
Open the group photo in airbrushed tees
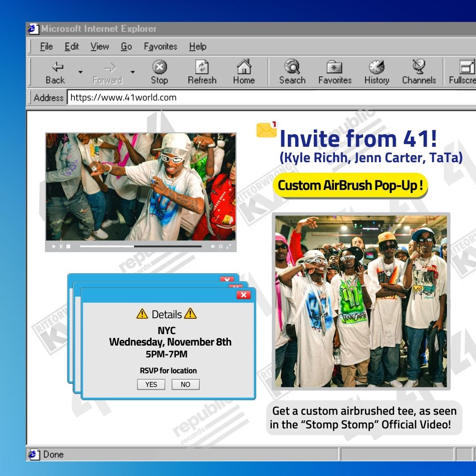coord(361,301)
